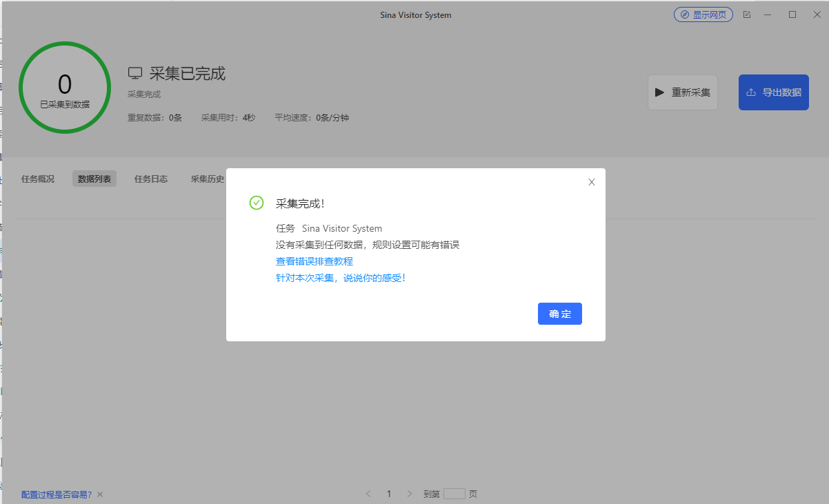The height and width of the screenshot is (504, 829).
Task: Click the 采集用时：4秒 text
Action: [228, 118]
